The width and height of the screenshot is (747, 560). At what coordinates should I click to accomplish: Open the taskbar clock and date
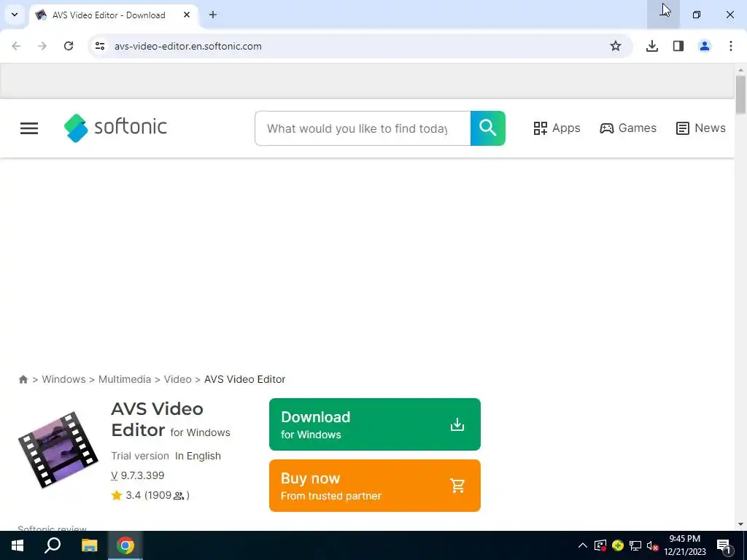pyautogui.click(x=685, y=545)
